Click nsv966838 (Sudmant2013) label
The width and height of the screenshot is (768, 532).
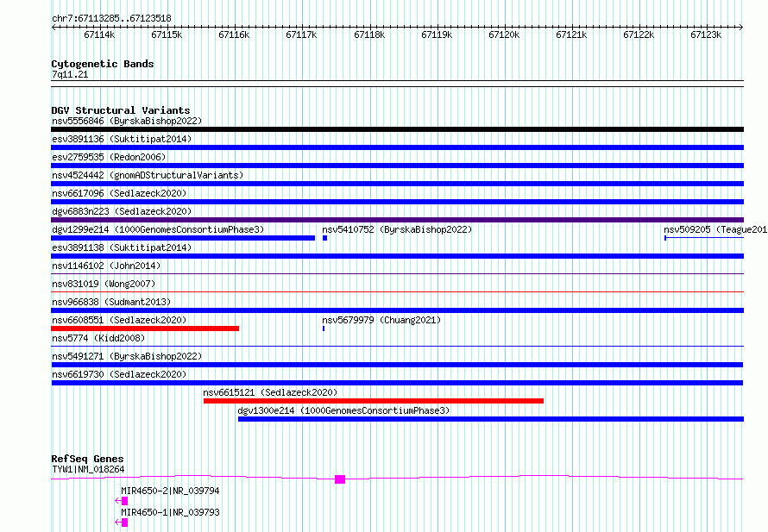tap(111, 302)
